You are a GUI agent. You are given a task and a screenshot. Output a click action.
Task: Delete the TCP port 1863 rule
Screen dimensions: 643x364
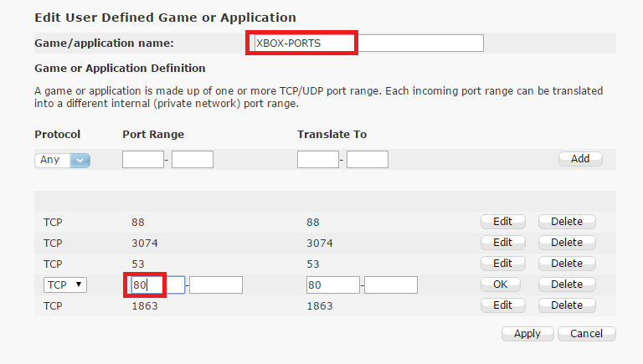coord(567,305)
